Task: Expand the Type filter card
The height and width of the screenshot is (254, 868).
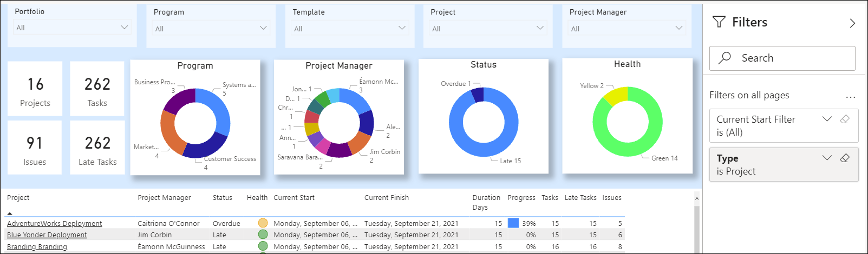Action: 827,158
